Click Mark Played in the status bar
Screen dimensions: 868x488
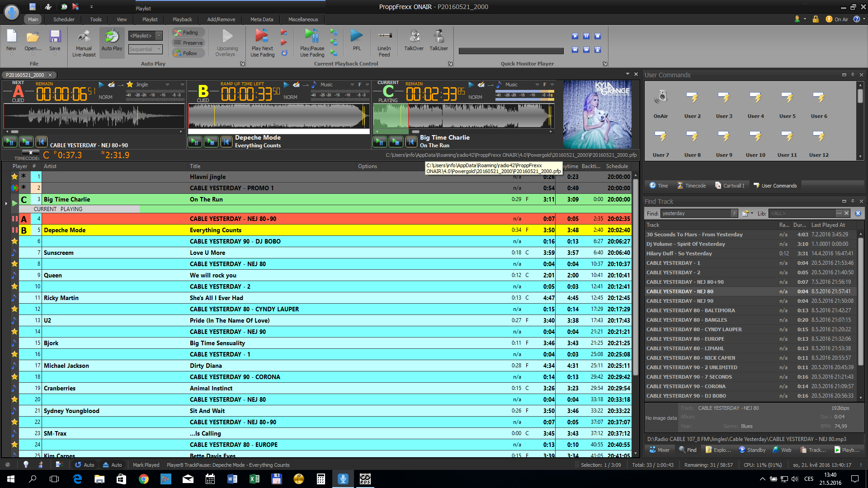[x=146, y=465]
